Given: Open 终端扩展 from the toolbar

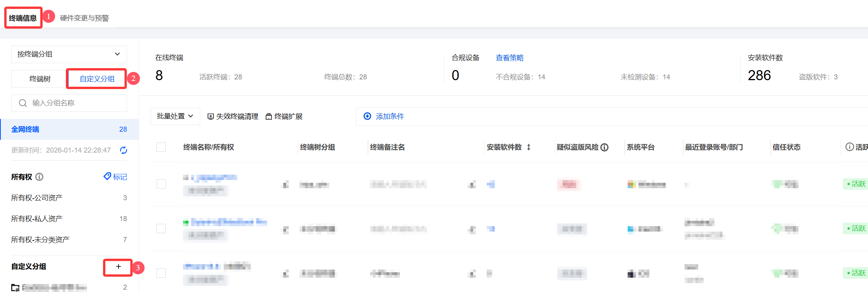Looking at the screenshot, I should click(284, 117).
